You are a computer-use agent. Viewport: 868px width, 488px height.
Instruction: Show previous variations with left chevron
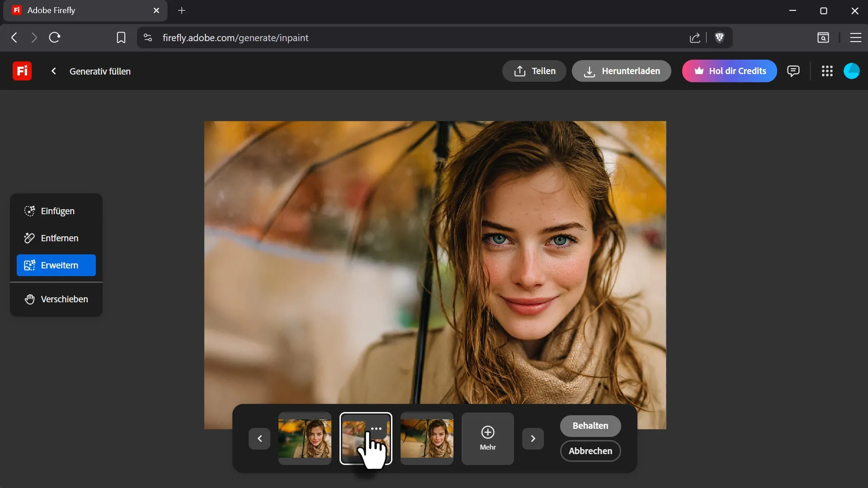(x=259, y=438)
